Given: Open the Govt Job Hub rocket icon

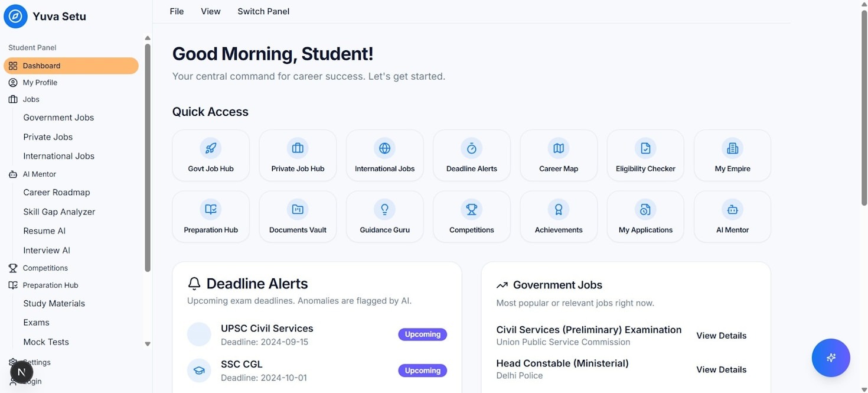Looking at the screenshot, I should point(211,148).
